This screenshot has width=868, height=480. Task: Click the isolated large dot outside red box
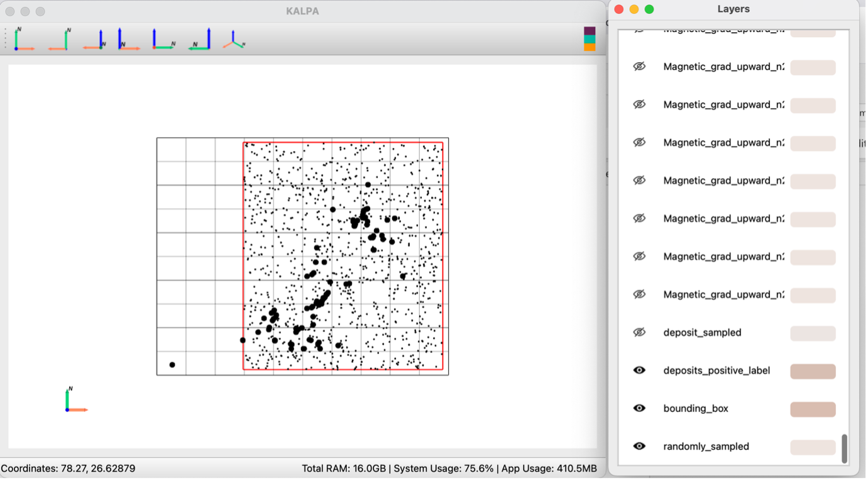tap(172, 365)
